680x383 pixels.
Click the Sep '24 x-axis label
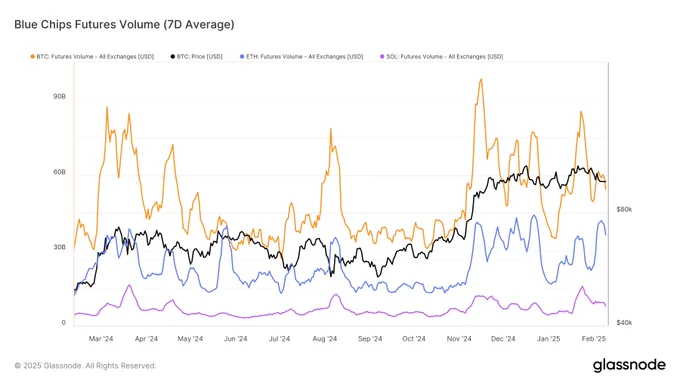tap(370, 339)
